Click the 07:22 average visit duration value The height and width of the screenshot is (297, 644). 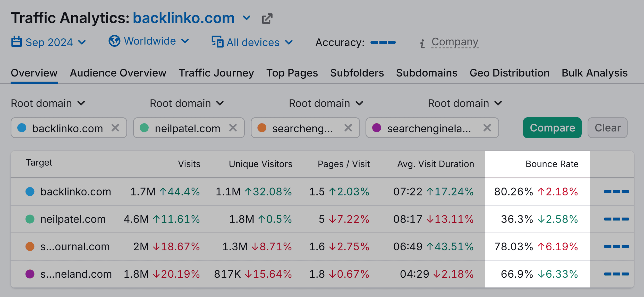(408, 192)
